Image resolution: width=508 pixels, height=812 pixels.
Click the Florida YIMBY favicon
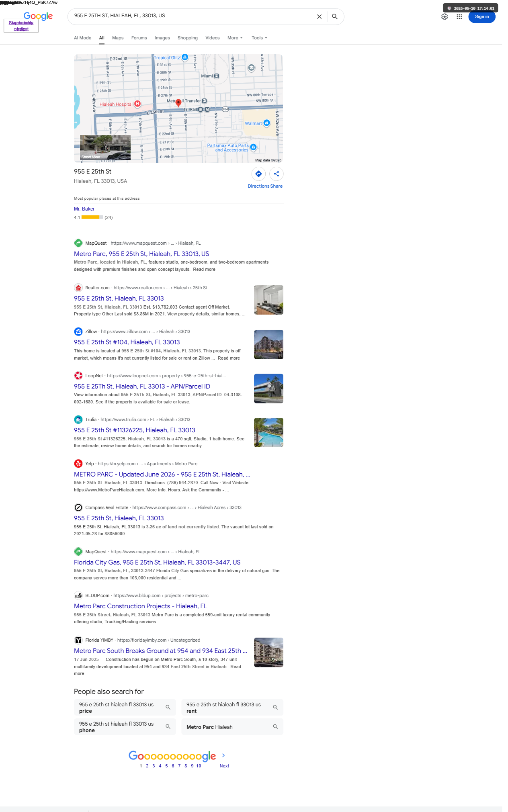(x=78, y=640)
